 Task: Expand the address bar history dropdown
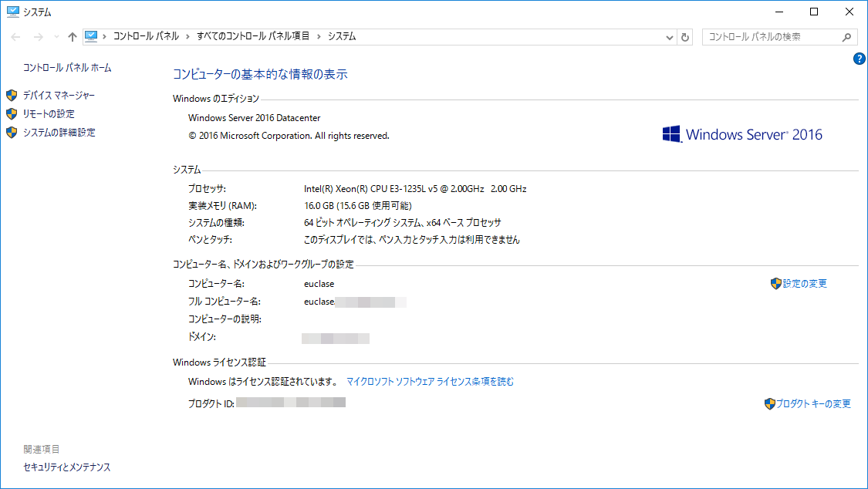[x=669, y=37]
